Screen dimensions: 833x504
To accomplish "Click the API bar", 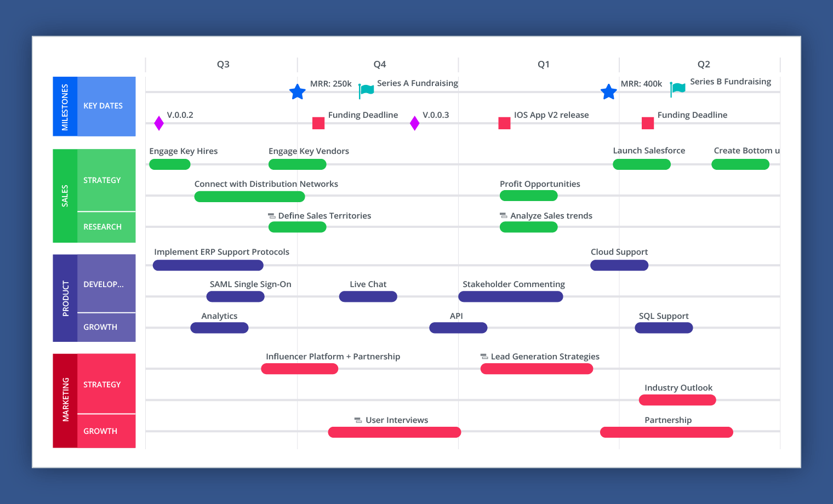I will [458, 328].
